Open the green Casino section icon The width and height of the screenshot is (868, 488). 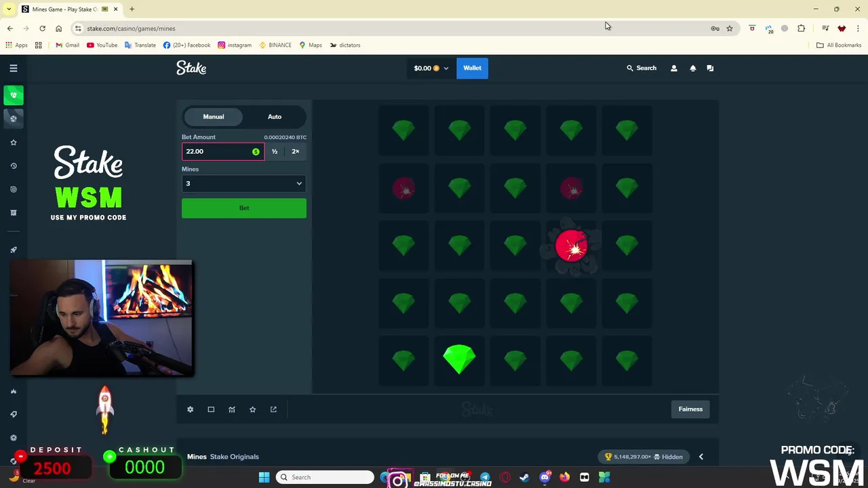[13, 95]
